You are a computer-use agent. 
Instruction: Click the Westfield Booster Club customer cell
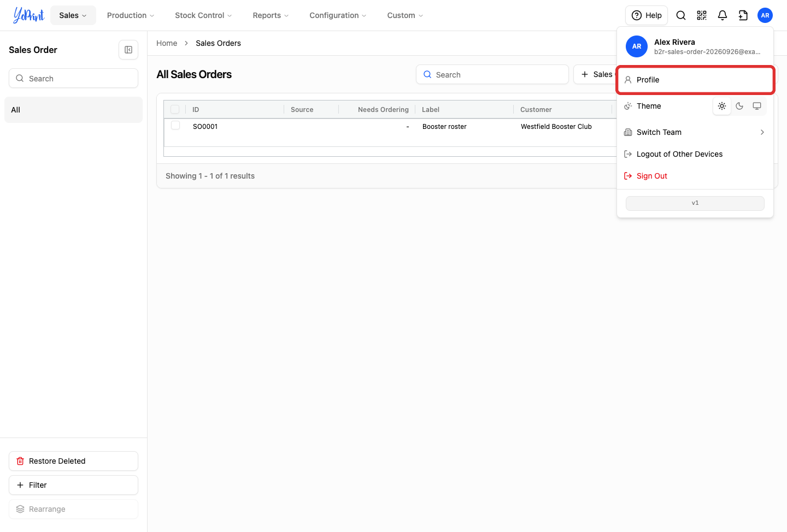tap(556, 126)
